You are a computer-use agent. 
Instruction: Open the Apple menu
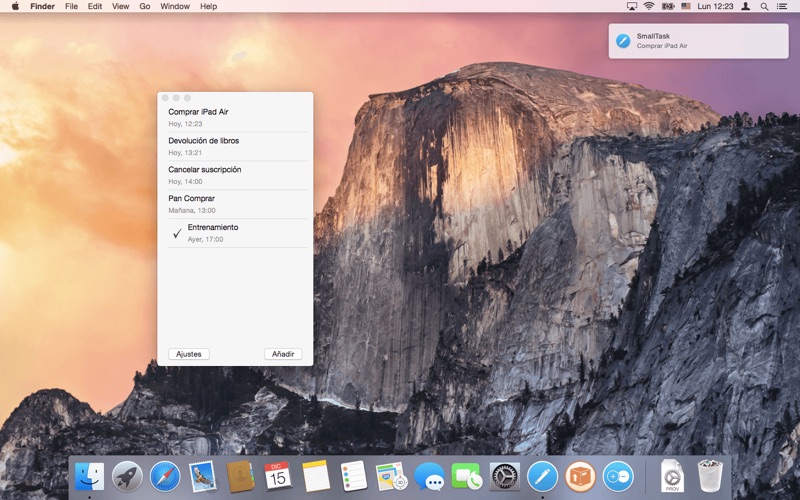[x=15, y=6]
